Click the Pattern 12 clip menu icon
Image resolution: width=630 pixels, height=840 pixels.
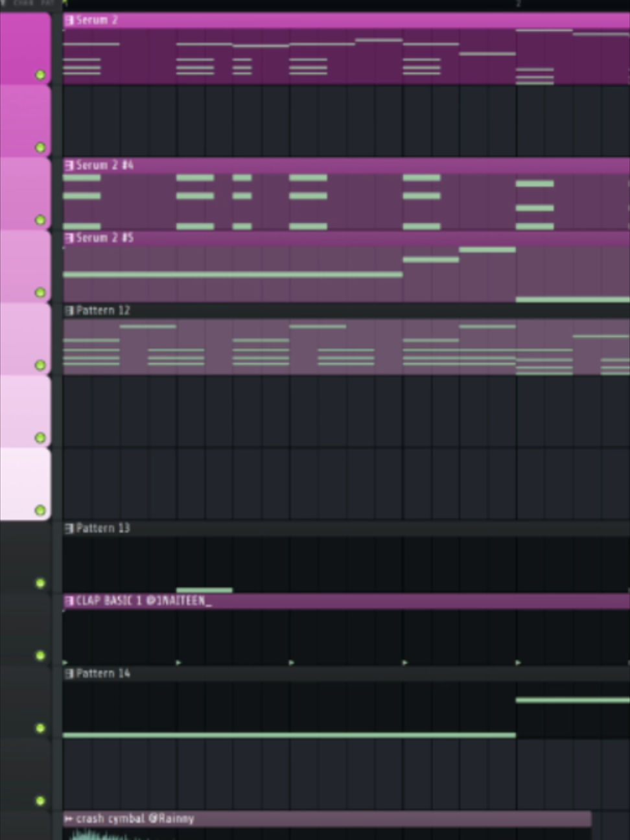pos(69,310)
